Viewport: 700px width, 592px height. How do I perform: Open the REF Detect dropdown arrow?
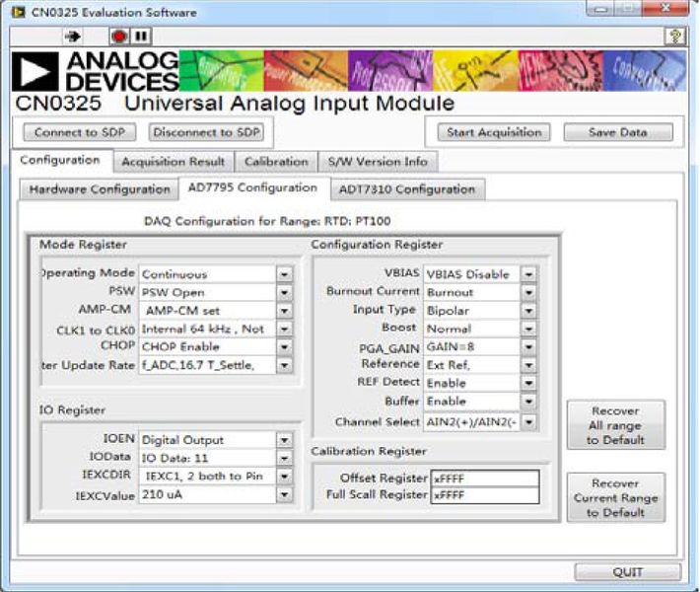(528, 384)
